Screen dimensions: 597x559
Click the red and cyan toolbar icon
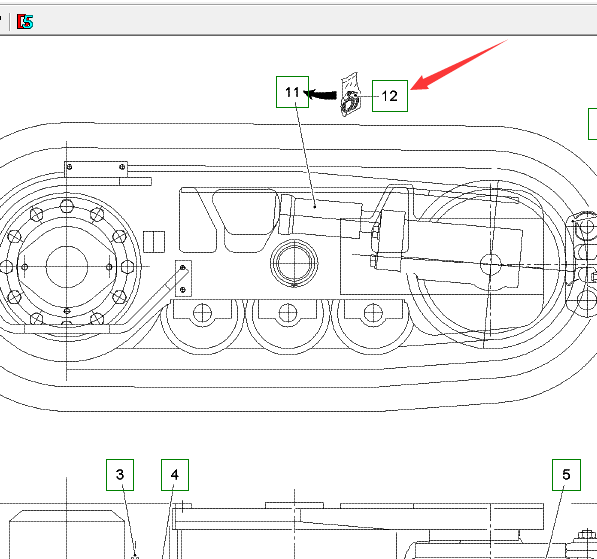coord(25,22)
